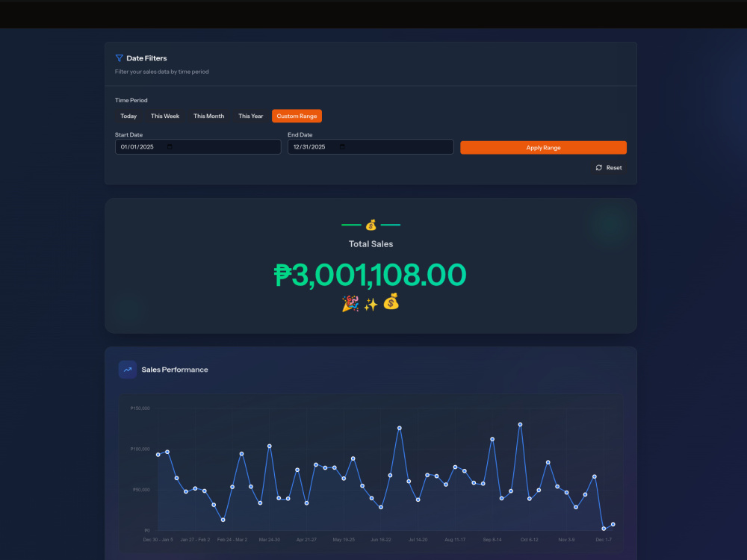Click the ₱100,000 y-axis label
Image resolution: width=747 pixels, height=560 pixels.
coord(140,449)
